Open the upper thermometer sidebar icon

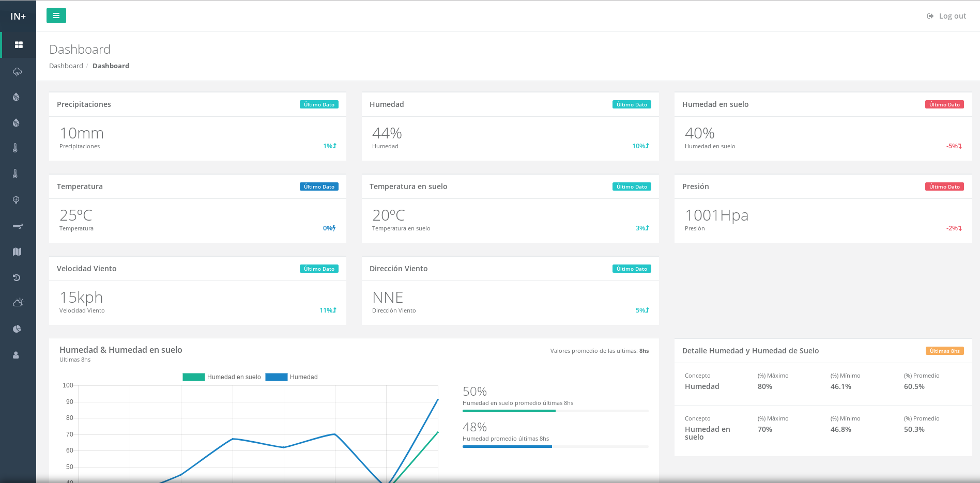point(16,148)
